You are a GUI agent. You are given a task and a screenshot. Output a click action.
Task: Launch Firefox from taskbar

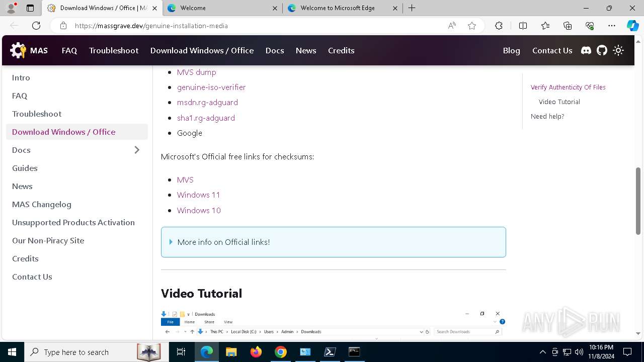[x=256, y=352]
